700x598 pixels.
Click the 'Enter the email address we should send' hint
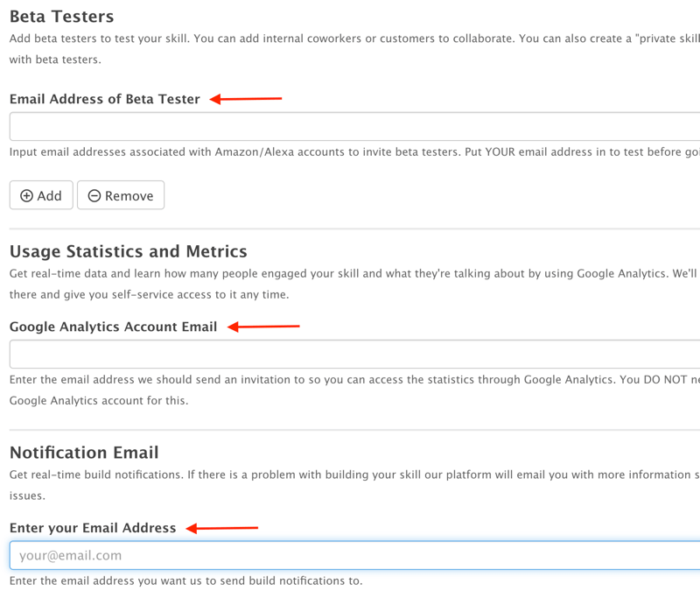[x=354, y=390]
